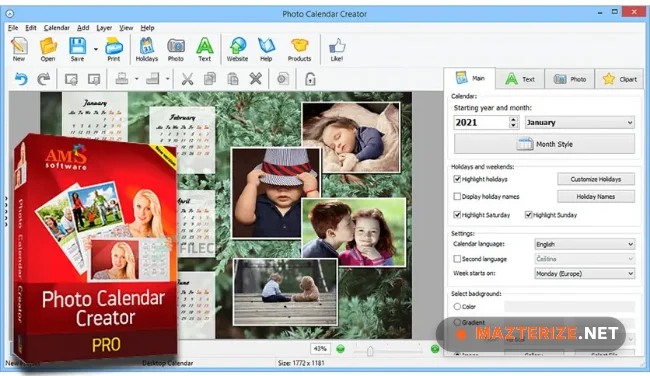Click the bring layer forward icon
The height and width of the screenshot is (376, 650).
121,79
